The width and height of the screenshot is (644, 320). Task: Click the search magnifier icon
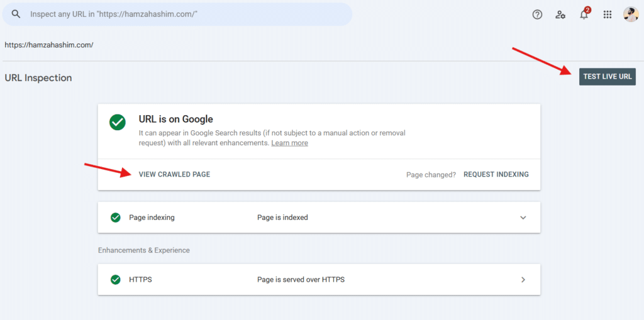point(16,14)
